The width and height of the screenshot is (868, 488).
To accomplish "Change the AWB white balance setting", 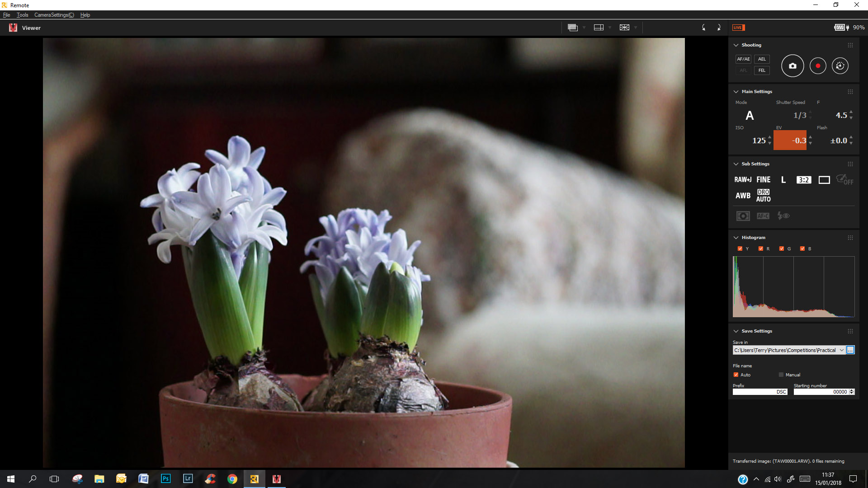I will pyautogui.click(x=743, y=196).
